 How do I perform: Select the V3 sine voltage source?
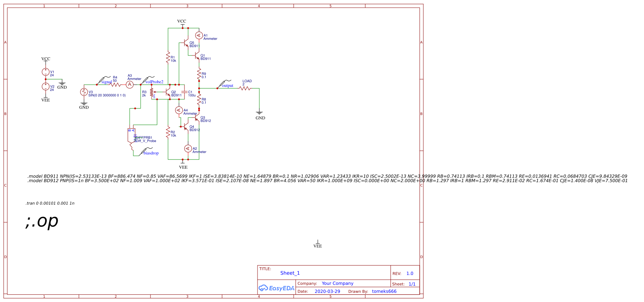(84, 92)
